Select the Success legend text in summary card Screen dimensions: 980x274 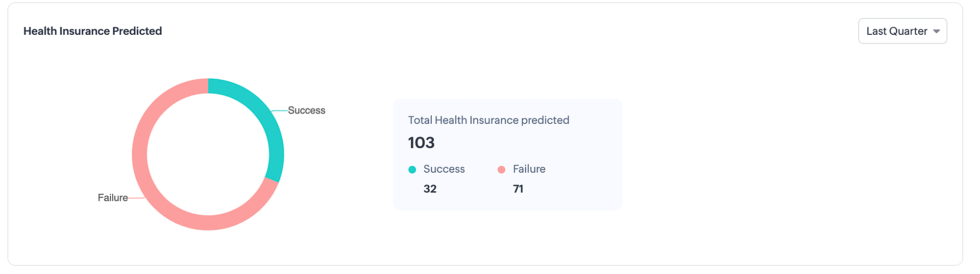click(444, 169)
